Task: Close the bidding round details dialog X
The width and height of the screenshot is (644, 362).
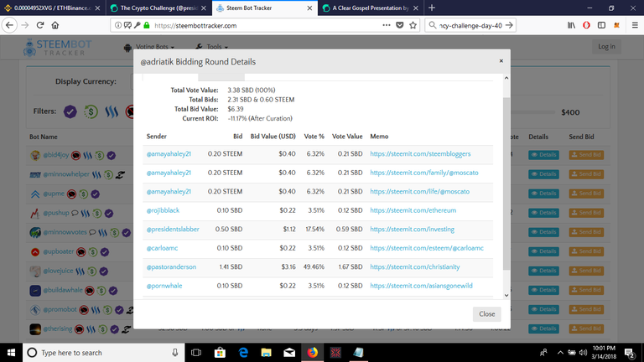Action: (501, 60)
